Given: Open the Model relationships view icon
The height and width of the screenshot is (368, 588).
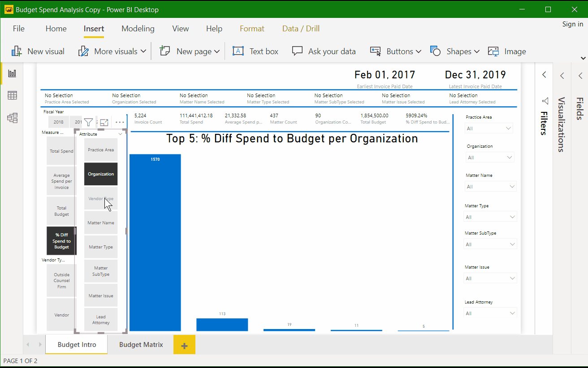Looking at the screenshot, I should click(12, 118).
